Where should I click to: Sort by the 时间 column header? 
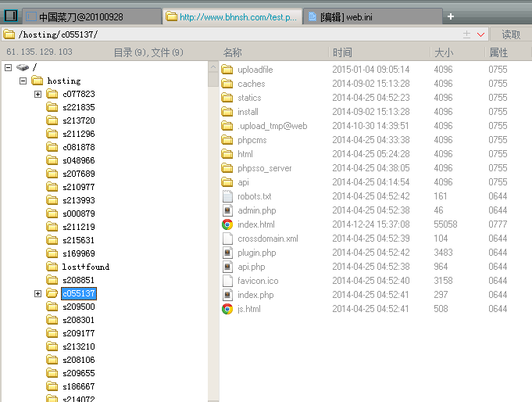pos(342,52)
